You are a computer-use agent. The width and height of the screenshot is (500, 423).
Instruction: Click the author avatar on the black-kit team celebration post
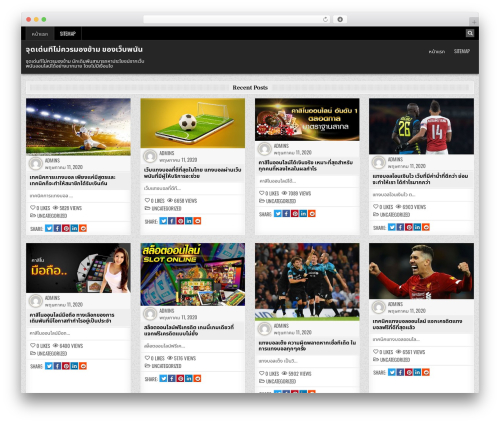(x=264, y=329)
